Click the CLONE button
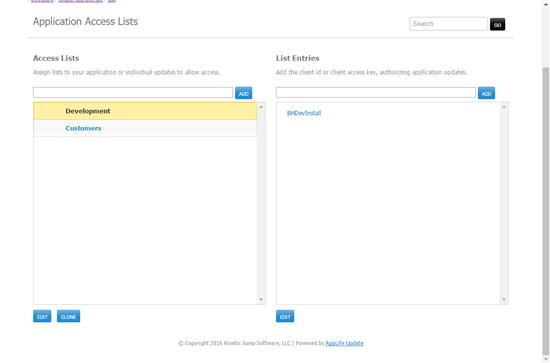 [x=68, y=316]
